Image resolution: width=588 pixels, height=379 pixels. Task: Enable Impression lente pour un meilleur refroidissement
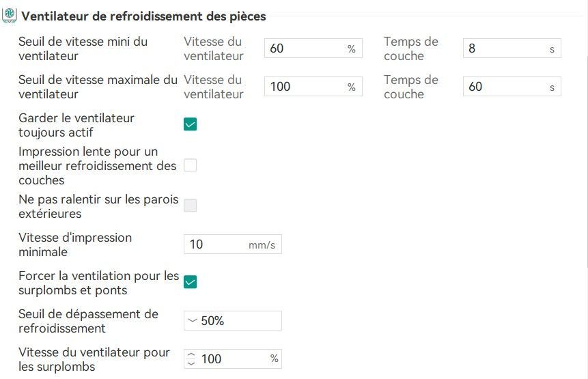(190, 165)
